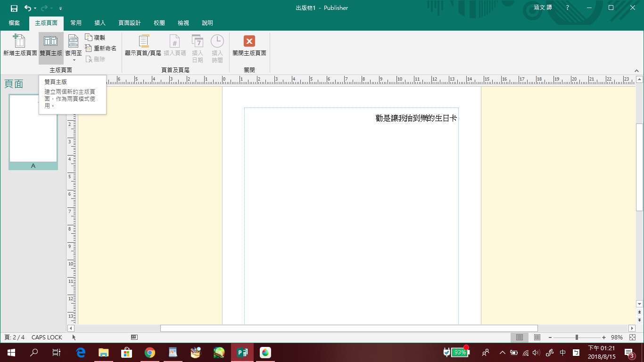Toggle whole page fit button

[x=633, y=337]
